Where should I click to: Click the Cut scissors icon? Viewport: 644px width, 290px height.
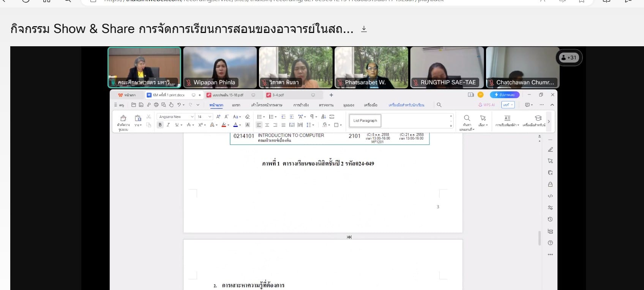[x=149, y=117]
